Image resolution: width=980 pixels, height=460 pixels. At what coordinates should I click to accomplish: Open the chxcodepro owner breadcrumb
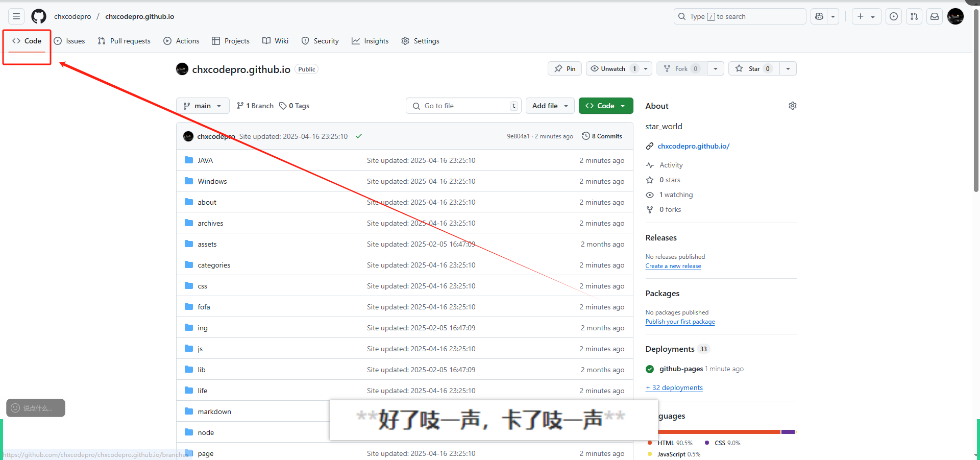72,16
